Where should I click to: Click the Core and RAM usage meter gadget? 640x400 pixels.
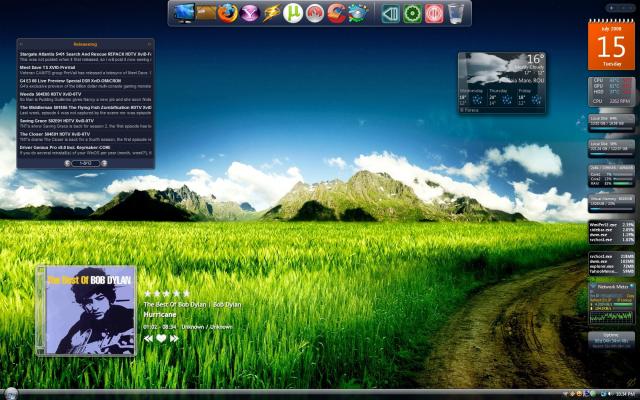611,176
